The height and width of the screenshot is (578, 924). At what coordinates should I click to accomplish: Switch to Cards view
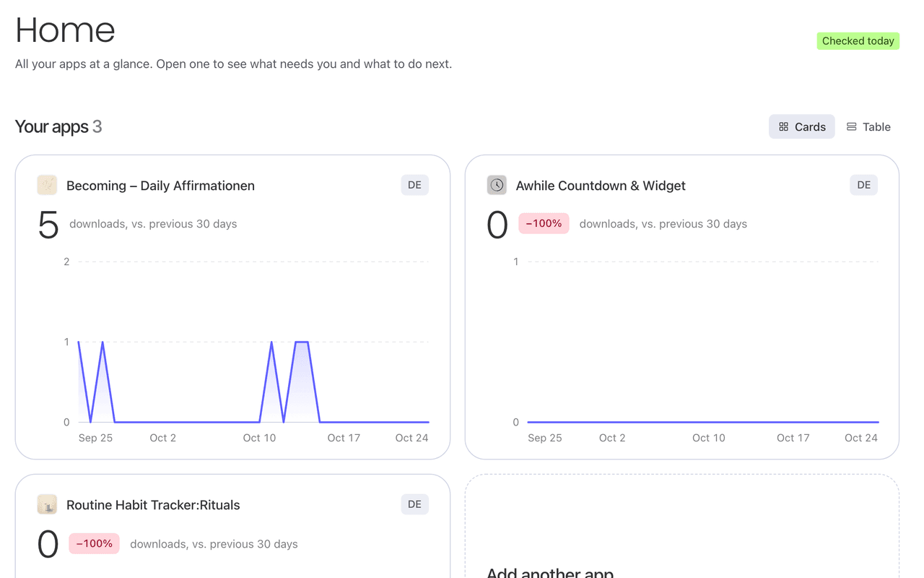tap(802, 126)
